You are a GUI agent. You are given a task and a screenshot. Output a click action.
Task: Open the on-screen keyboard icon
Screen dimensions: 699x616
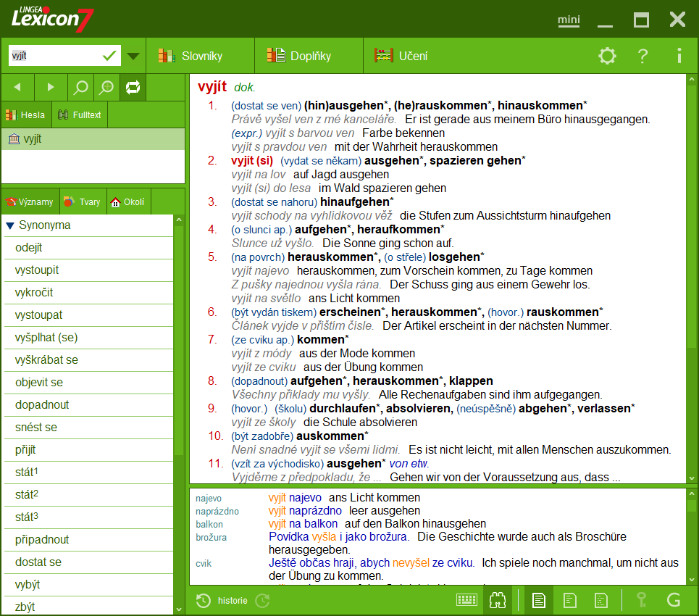pos(467,600)
